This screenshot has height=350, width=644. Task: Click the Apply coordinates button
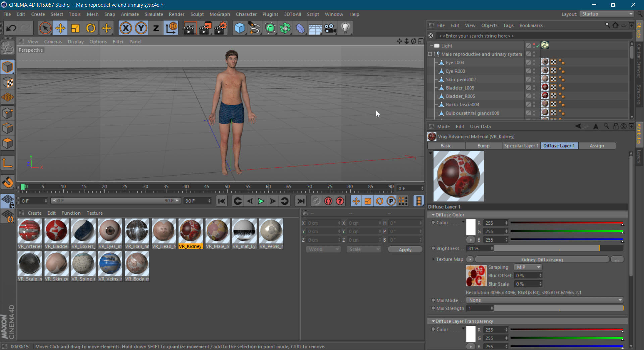pos(405,249)
